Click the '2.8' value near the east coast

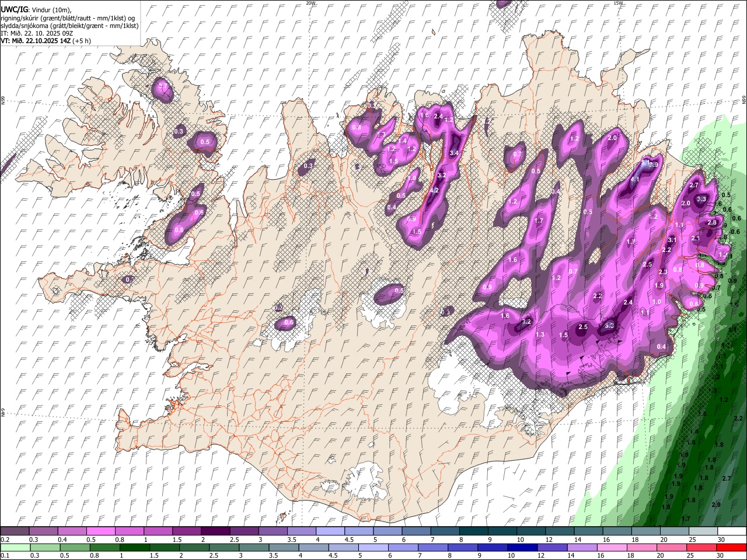tap(712, 222)
